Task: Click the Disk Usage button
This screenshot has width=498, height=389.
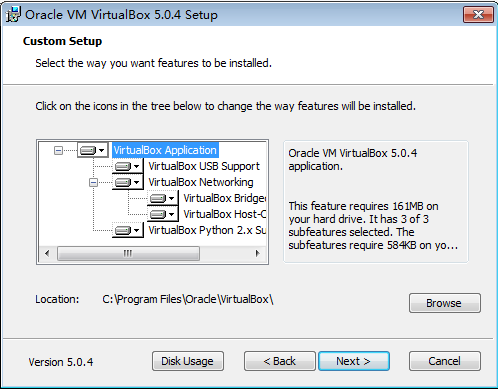Action: (188, 361)
